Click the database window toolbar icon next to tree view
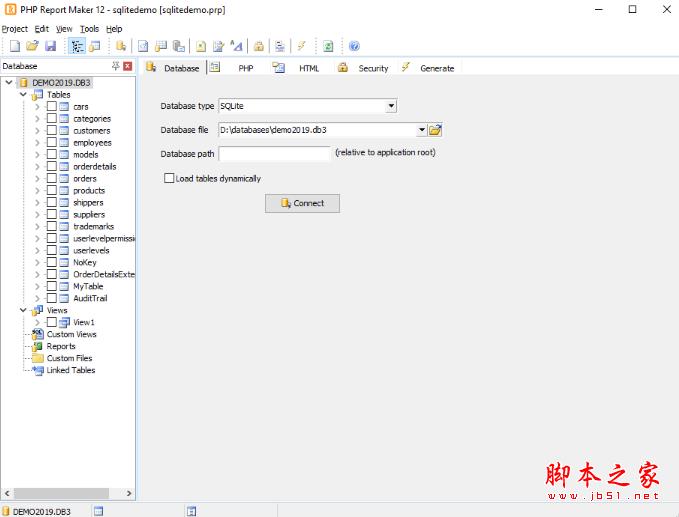 click(x=94, y=46)
